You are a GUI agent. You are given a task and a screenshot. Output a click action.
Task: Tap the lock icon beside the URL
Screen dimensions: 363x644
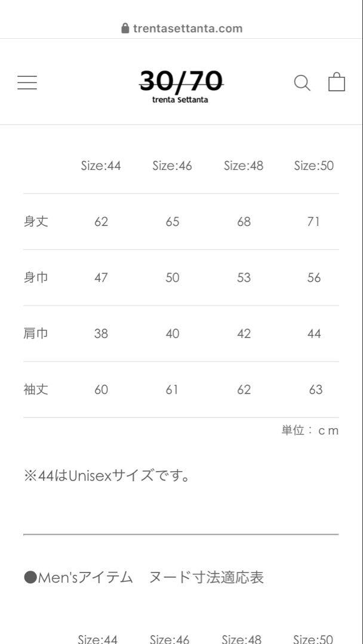(x=125, y=28)
